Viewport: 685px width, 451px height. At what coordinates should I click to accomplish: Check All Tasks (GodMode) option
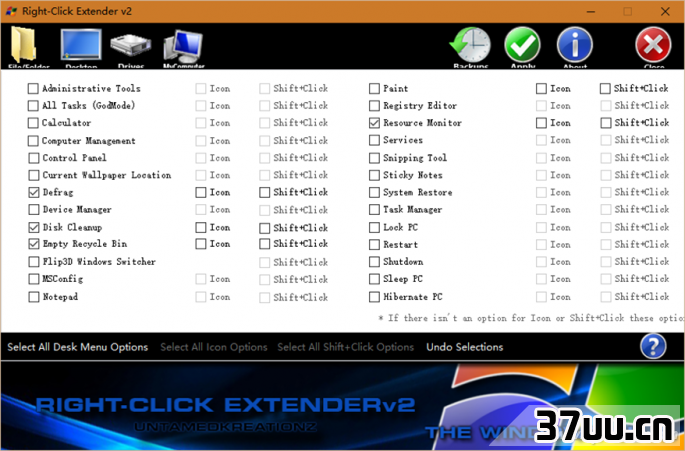point(33,106)
